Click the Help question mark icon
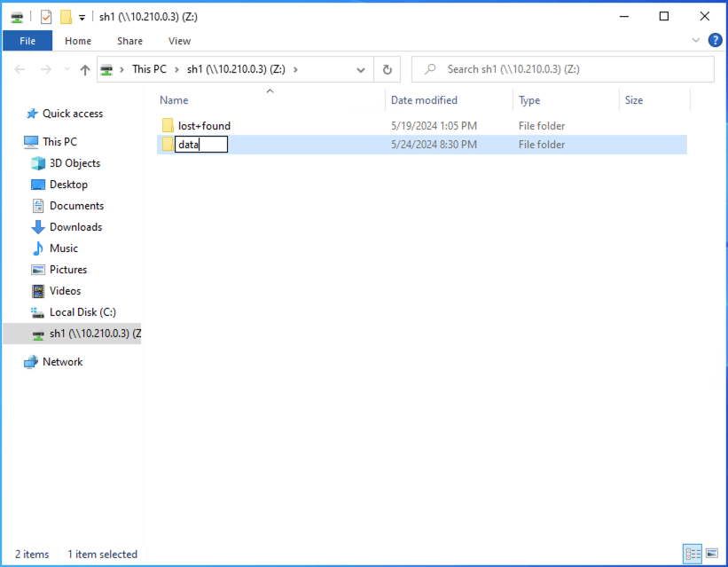 715,40
